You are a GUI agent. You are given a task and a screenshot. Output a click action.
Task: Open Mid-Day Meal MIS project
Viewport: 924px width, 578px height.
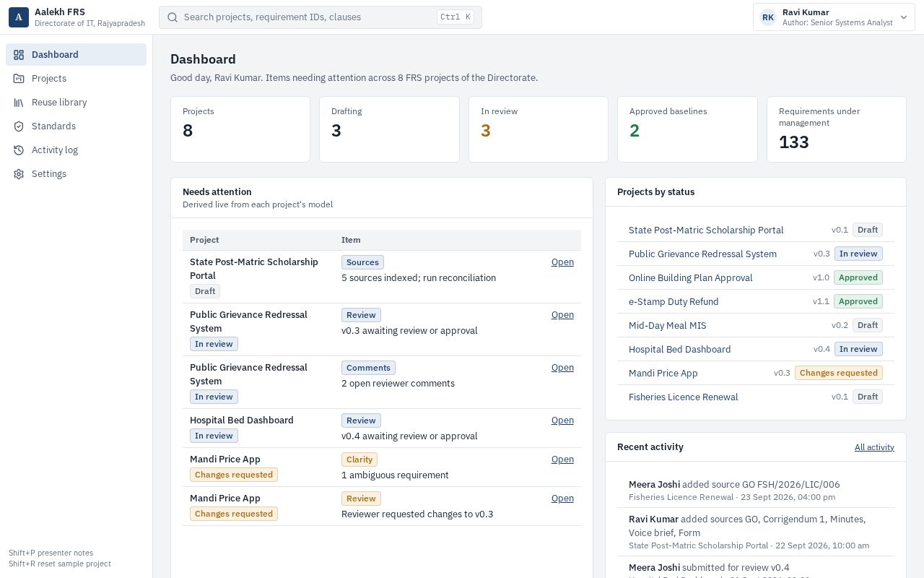click(668, 326)
